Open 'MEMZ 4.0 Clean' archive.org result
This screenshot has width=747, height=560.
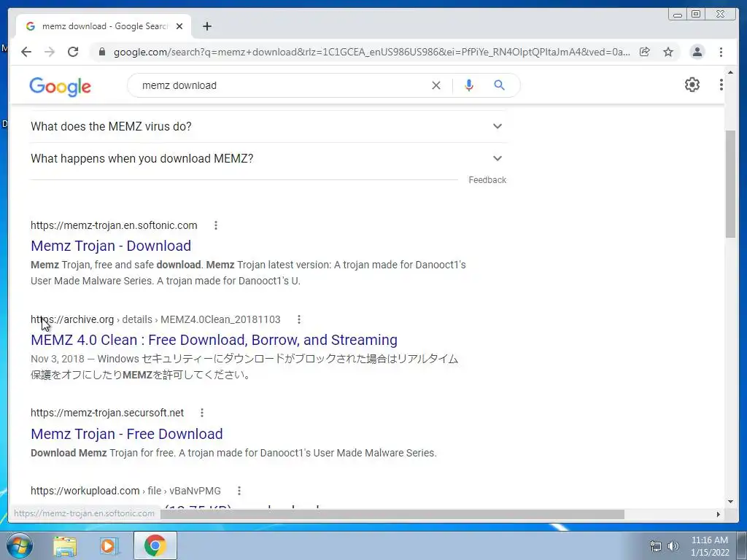[x=214, y=340]
